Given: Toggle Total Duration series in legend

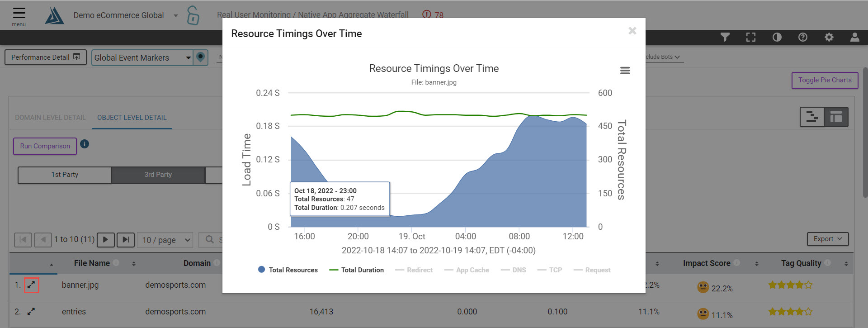Looking at the screenshot, I should click(x=357, y=270).
